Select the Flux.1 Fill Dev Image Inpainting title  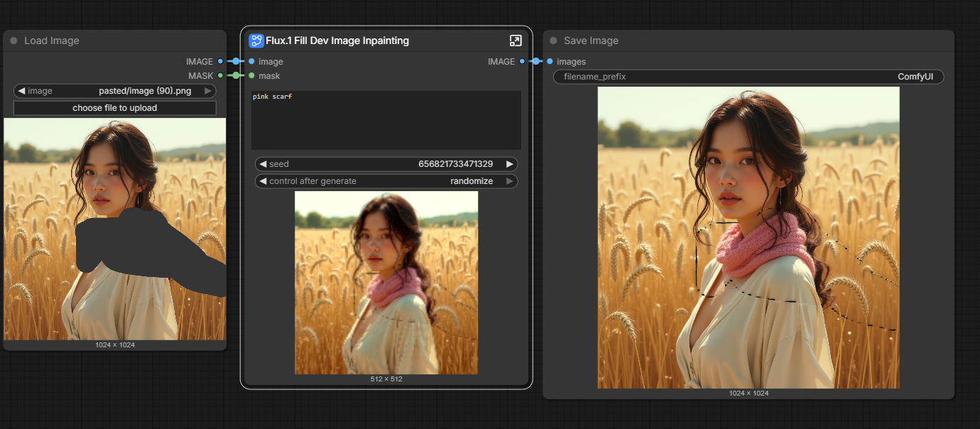[x=337, y=40]
